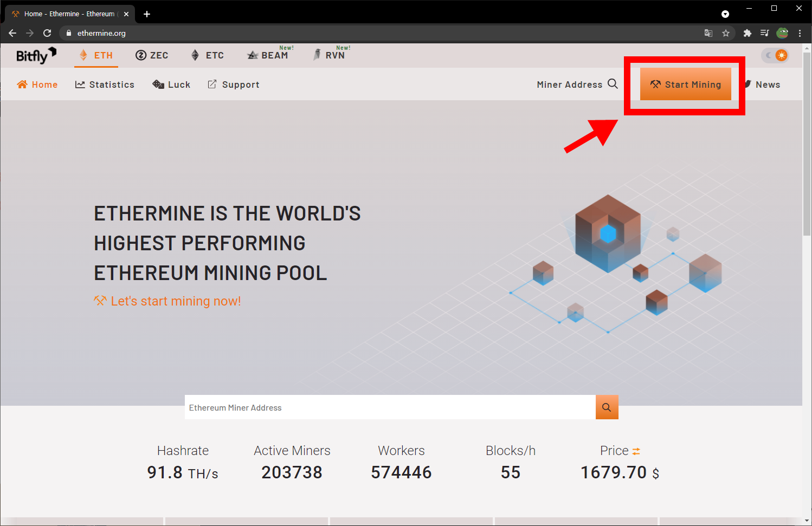The image size is (812, 526).
Task: Click the Miner Address search item
Action: tap(577, 85)
